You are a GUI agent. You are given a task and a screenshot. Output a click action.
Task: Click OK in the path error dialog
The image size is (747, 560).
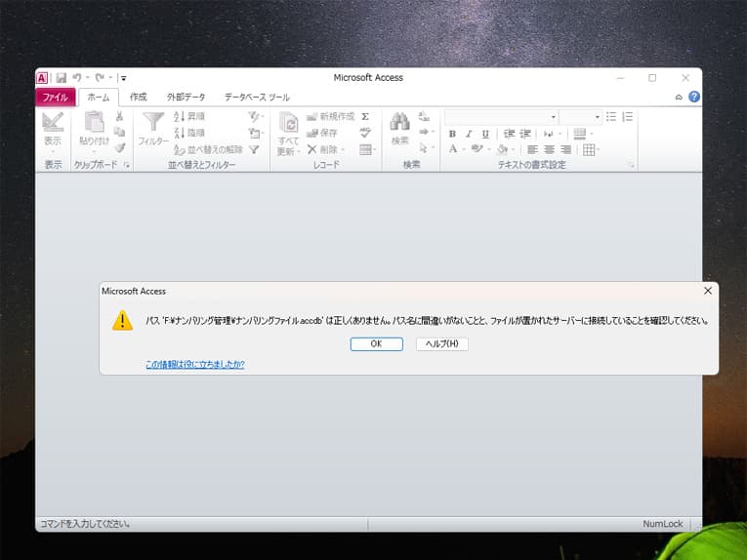click(376, 343)
